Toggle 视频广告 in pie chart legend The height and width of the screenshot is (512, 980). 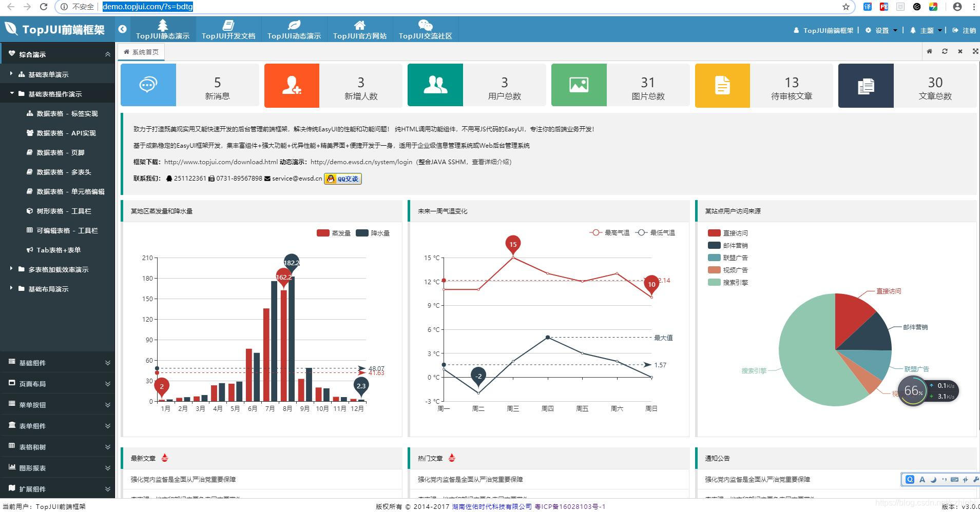[x=728, y=270]
